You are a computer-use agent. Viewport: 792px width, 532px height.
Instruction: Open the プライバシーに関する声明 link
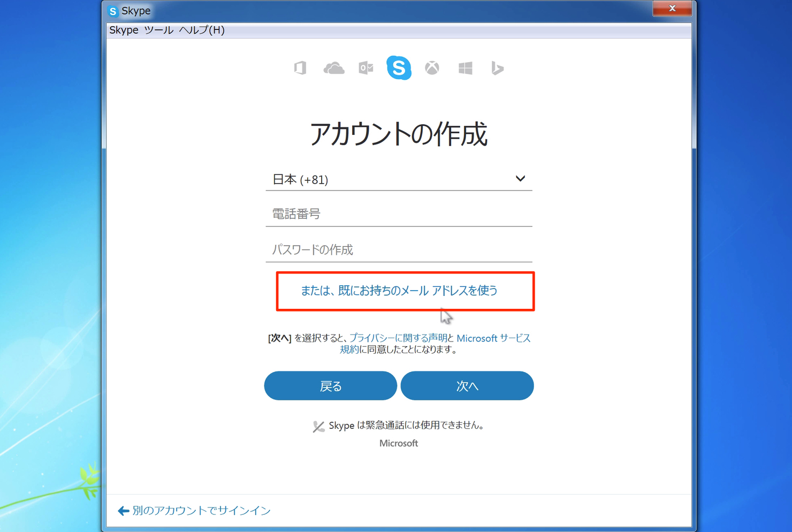[x=398, y=338]
